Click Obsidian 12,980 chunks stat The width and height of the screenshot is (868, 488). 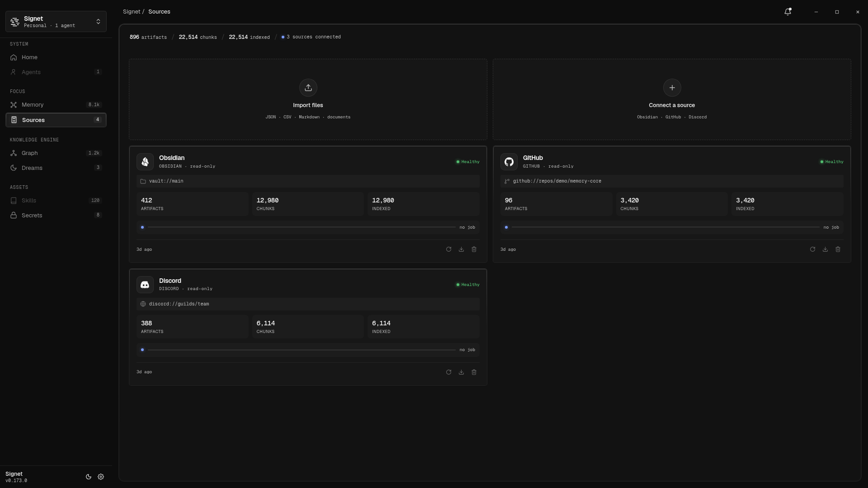click(x=308, y=204)
